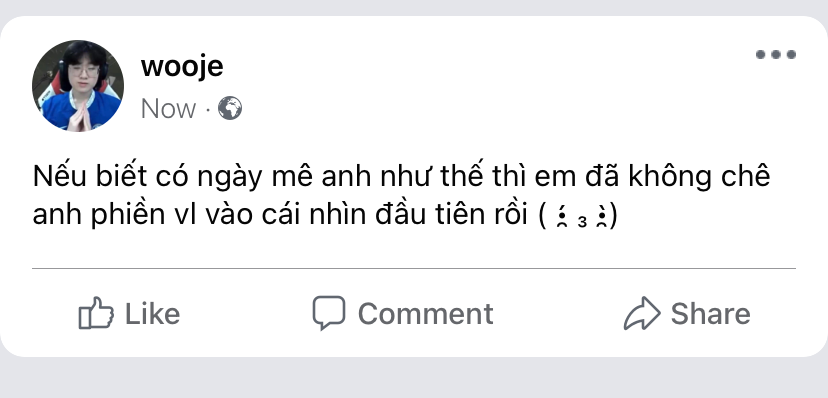
Task: Click the "Now" post timestamp
Action: pyautogui.click(x=168, y=109)
